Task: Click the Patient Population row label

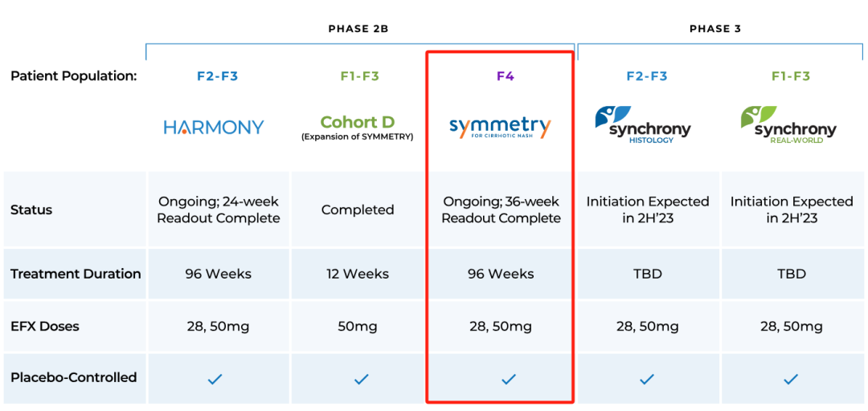Action: coord(73,76)
